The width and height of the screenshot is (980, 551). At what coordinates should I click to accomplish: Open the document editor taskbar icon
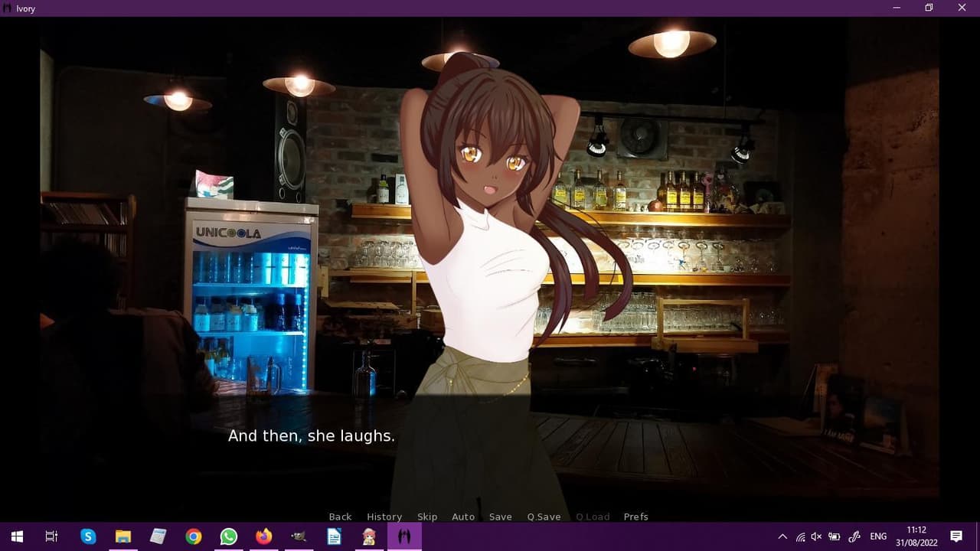[335, 536]
